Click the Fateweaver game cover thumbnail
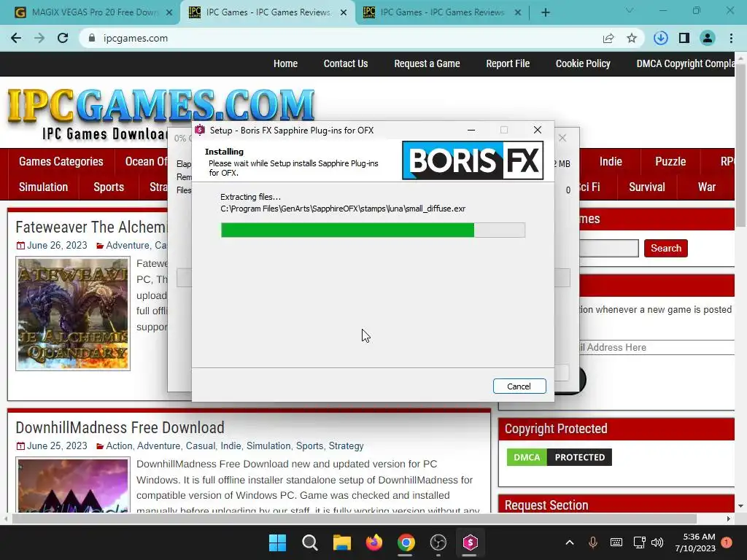The width and height of the screenshot is (747, 560). (73, 314)
